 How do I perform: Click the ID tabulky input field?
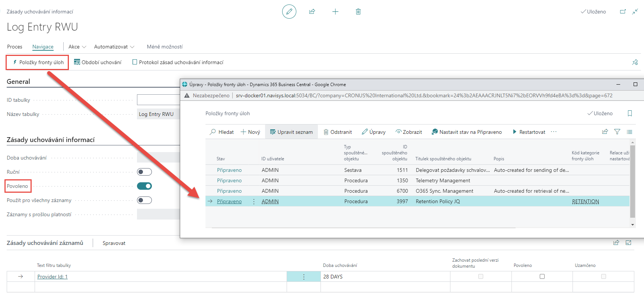pos(158,100)
